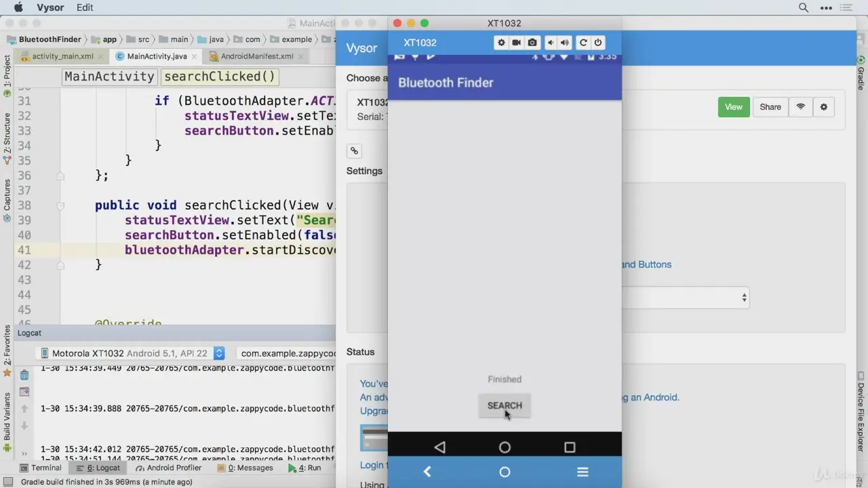This screenshot has width=868, height=488.
Task: Open the Android Profiler tool window
Action: [168, 468]
